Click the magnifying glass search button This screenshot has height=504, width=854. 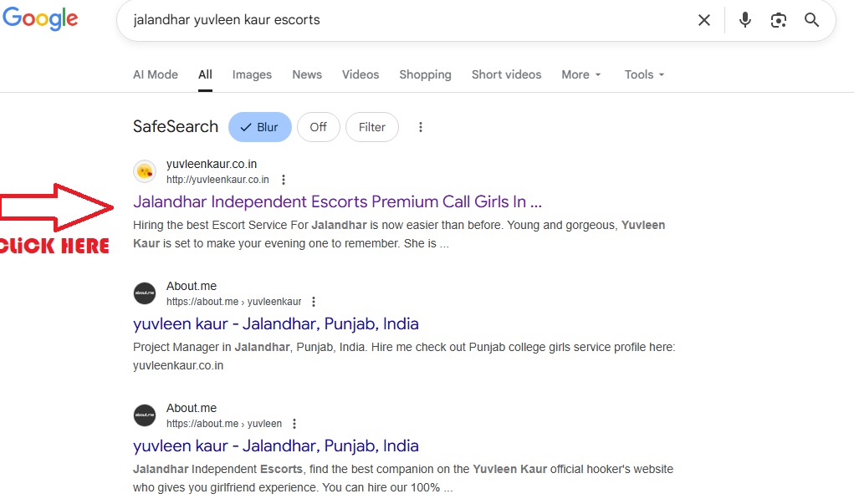click(811, 20)
